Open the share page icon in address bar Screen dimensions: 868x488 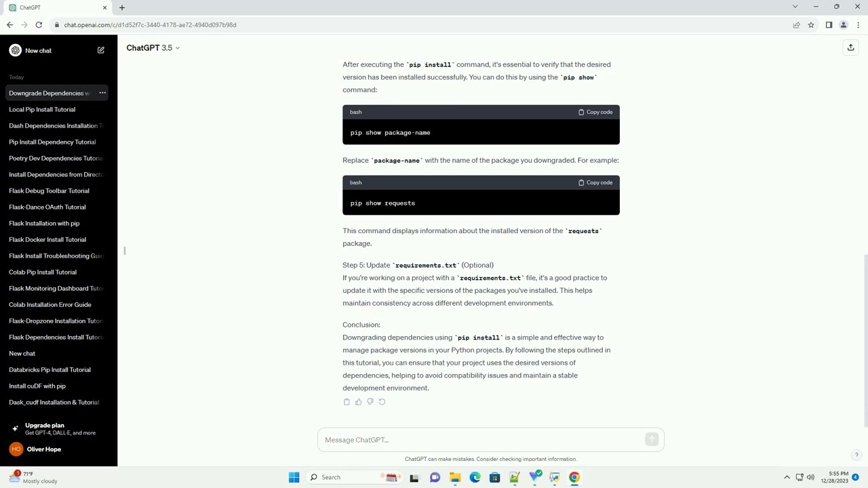796,25
